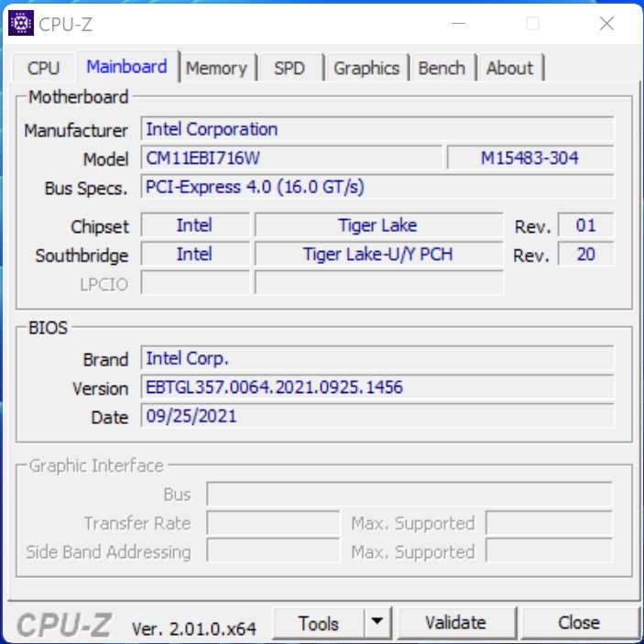Image resolution: width=644 pixels, height=644 pixels.
Task: Click BIOS Version EBTGL357.0064.2021.0925.1456
Action: coord(377,387)
